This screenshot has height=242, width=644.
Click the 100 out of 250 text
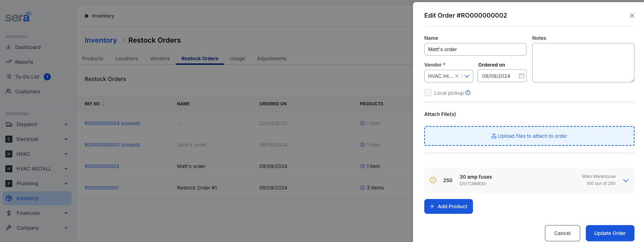coord(601,184)
